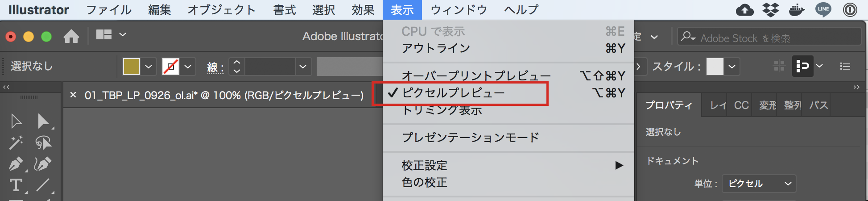868x201 pixels.
Task: Click the olive fill color swatch
Action: tap(132, 67)
